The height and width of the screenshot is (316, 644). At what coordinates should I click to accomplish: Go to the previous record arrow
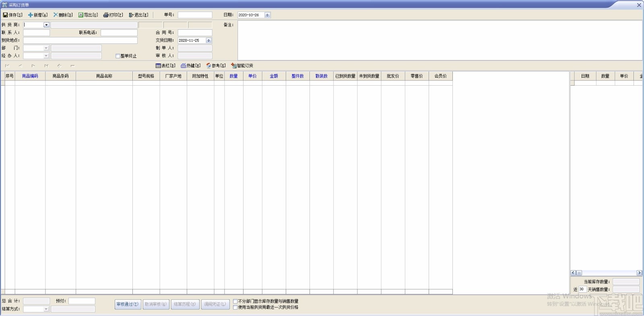click(x=20, y=66)
